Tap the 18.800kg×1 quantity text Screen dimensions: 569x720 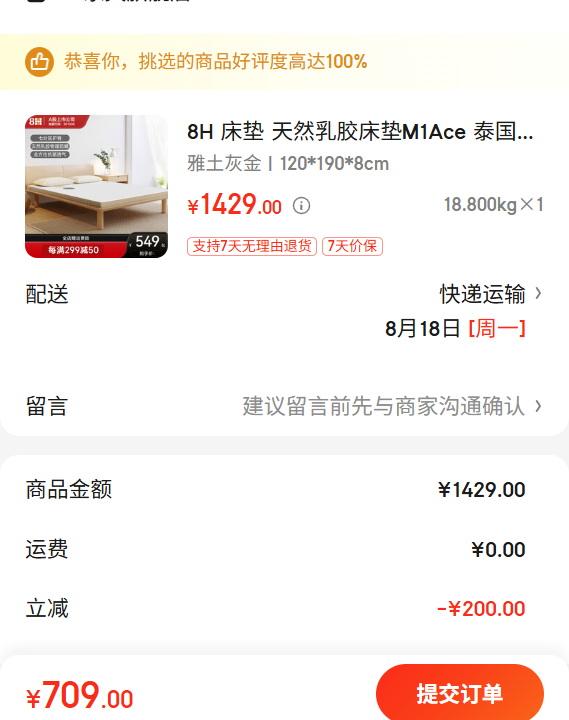pos(494,205)
